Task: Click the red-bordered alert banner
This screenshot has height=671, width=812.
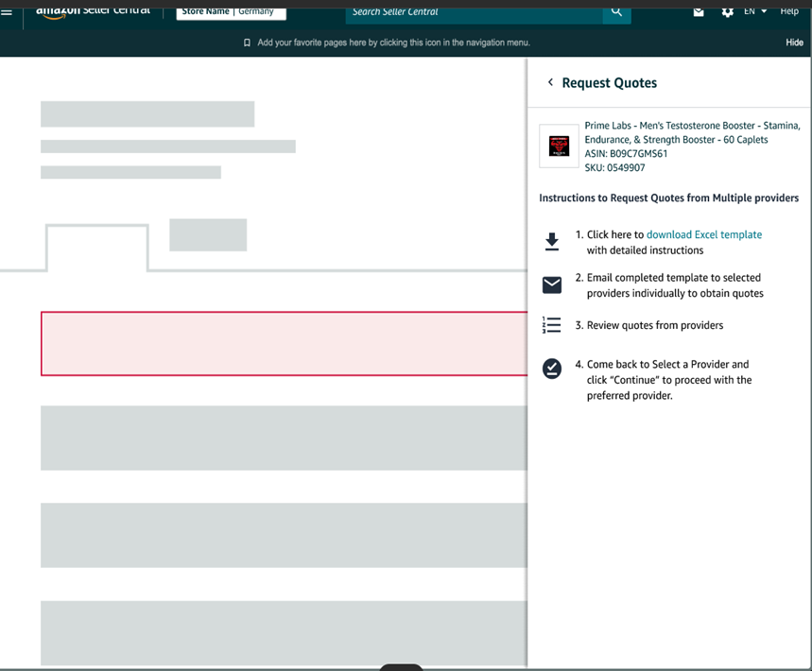Action: tap(284, 343)
